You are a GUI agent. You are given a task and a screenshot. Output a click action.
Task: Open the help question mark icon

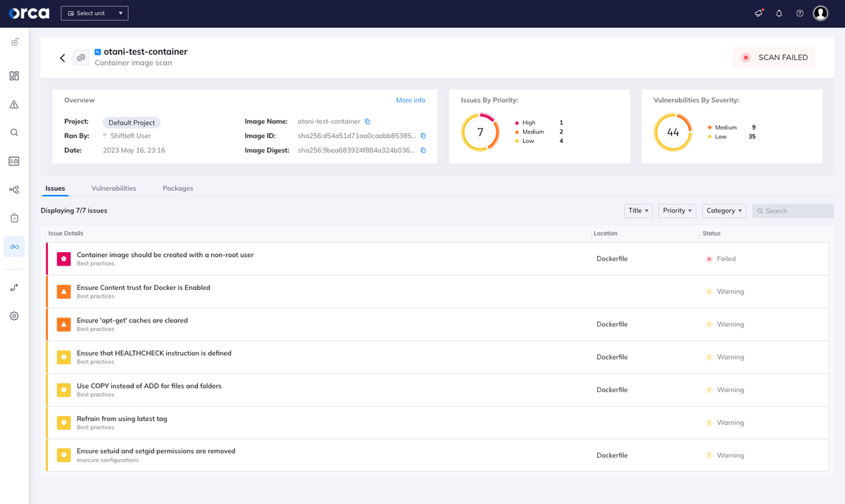(800, 13)
